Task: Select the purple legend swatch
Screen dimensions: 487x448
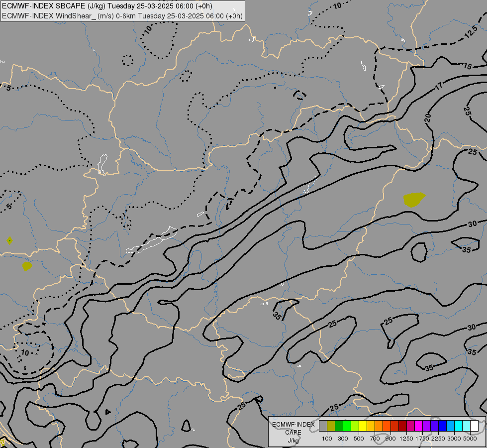Action: [x=427, y=426]
